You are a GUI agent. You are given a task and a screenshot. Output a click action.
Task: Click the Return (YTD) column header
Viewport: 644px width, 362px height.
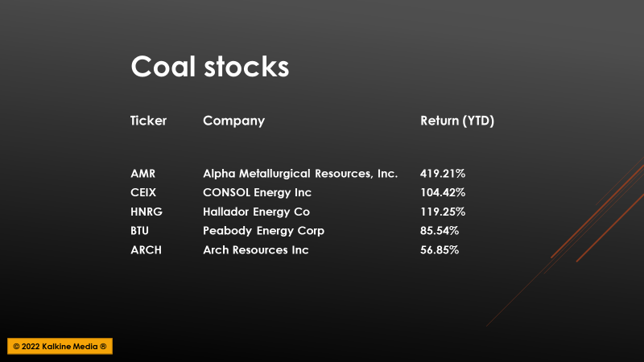[x=457, y=121]
